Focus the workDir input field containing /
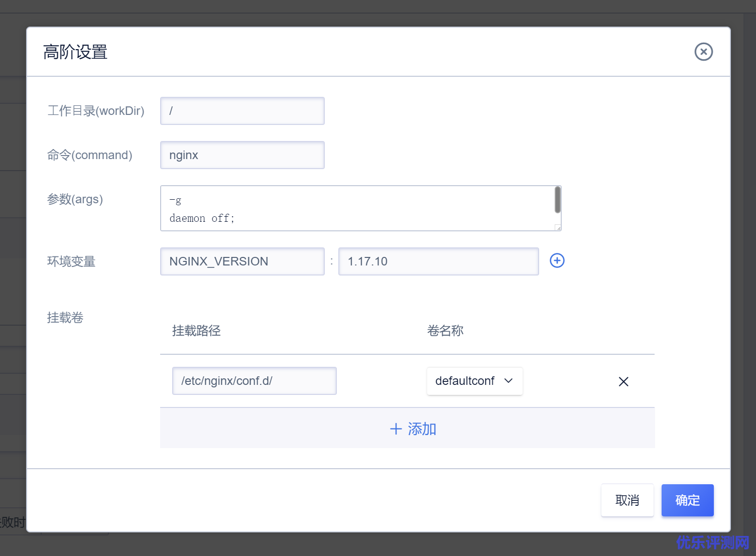The height and width of the screenshot is (556, 756). coord(242,111)
